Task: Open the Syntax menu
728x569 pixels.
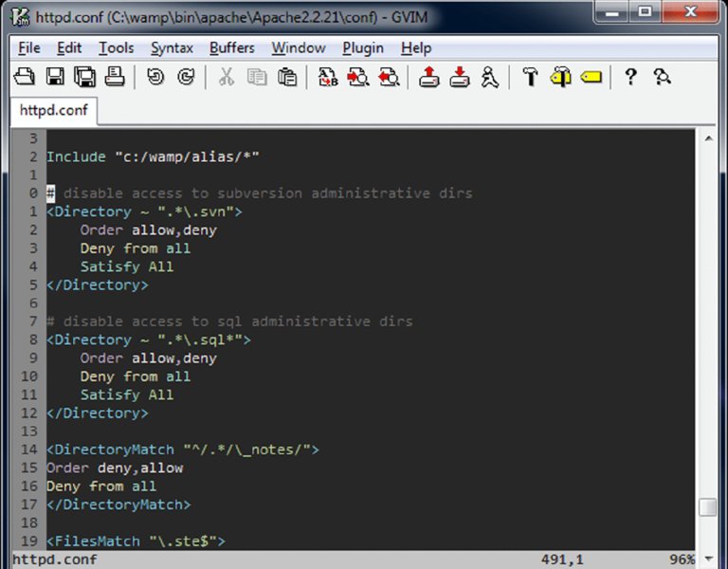Action: point(172,47)
